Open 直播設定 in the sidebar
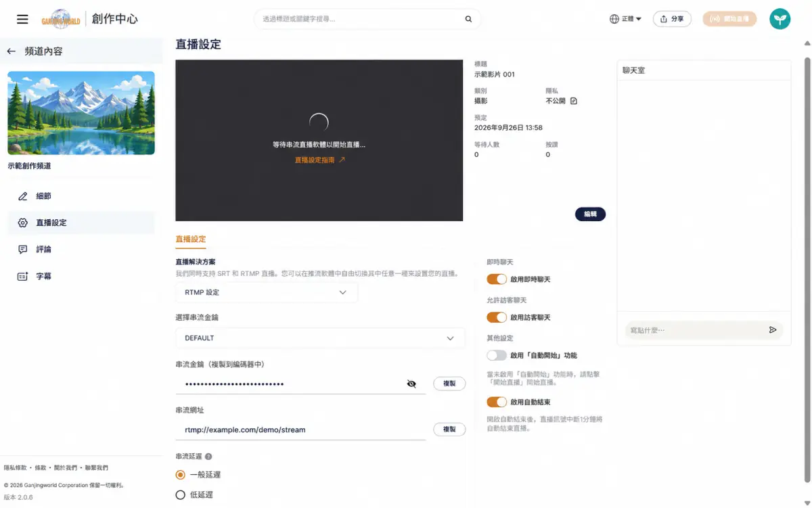812x508 pixels. [x=81, y=223]
